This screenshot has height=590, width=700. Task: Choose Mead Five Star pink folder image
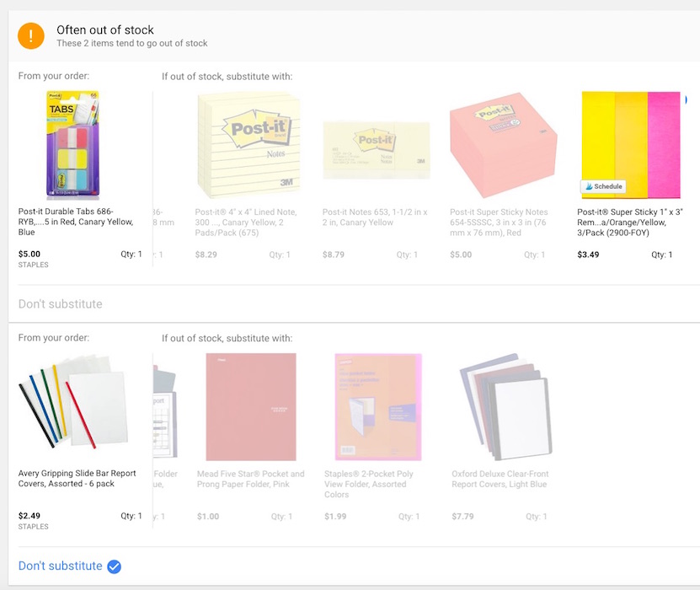click(x=251, y=407)
